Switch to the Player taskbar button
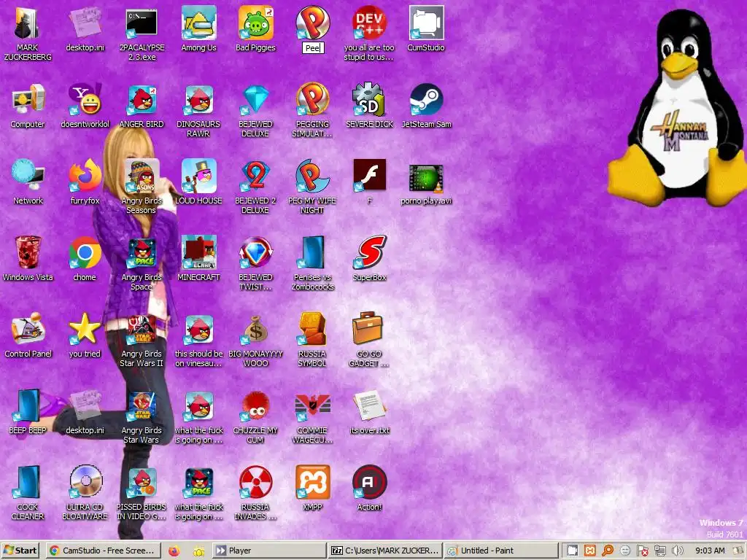The width and height of the screenshot is (747, 560). pos(269,551)
